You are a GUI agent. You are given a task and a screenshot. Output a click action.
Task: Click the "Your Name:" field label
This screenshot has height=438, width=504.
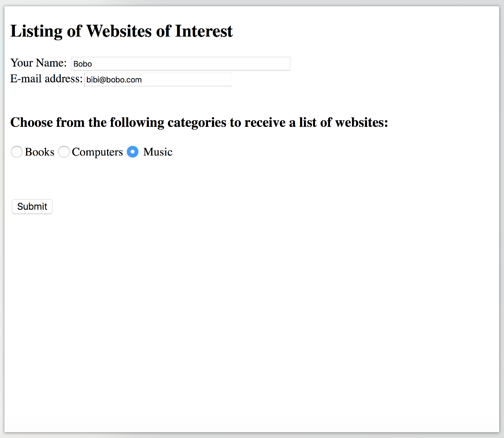(38, 63)
